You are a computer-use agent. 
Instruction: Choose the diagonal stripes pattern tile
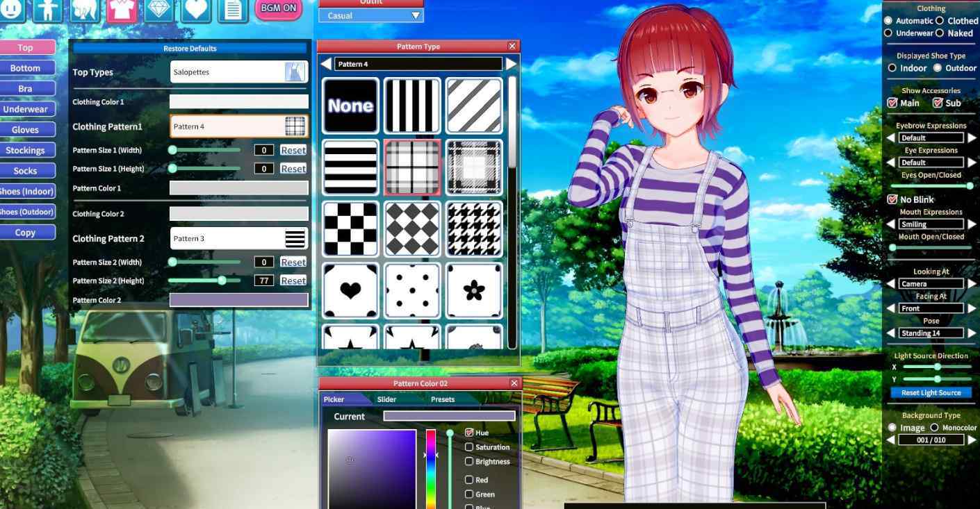(x=474, y=106)
